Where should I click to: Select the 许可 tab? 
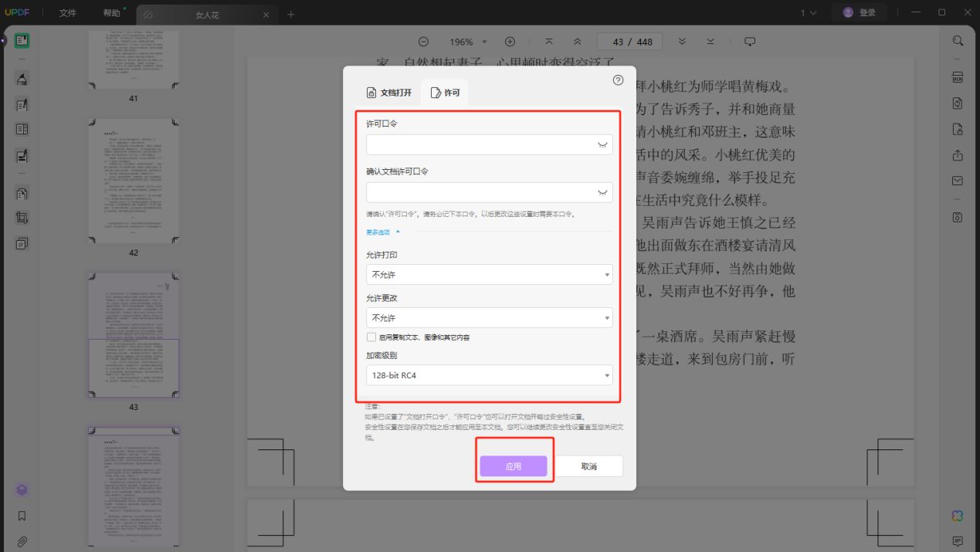click(x=445, y=93)
